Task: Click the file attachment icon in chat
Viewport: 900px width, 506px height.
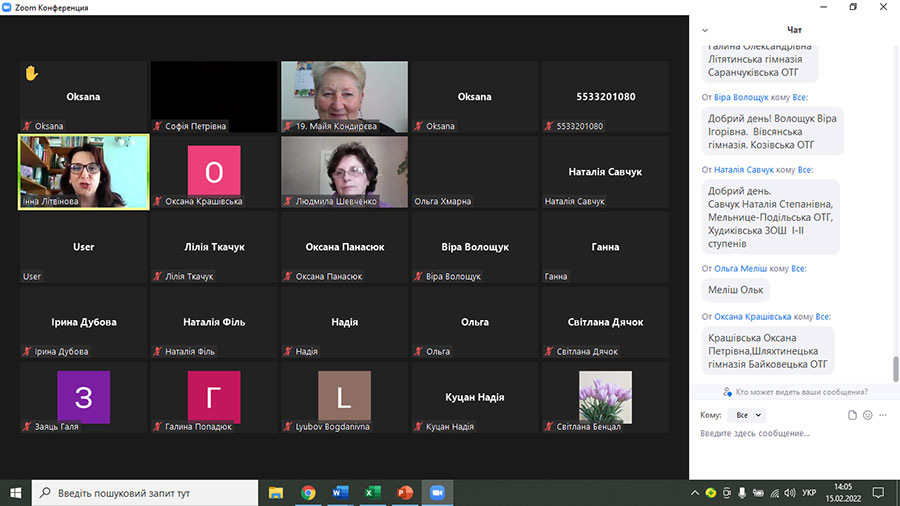Action: point(852,415)
